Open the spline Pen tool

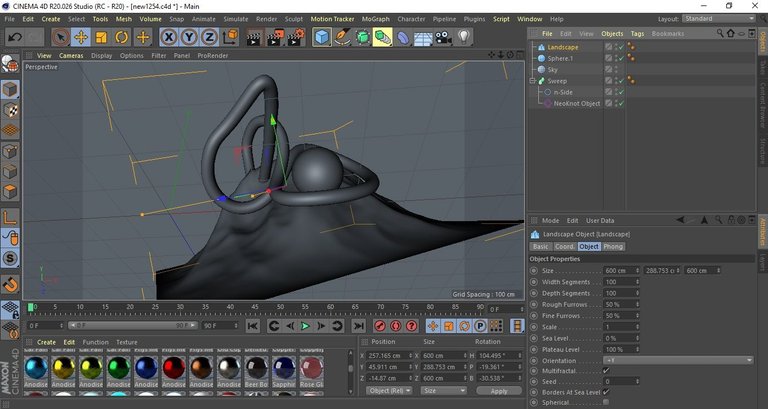click(342, 37)
